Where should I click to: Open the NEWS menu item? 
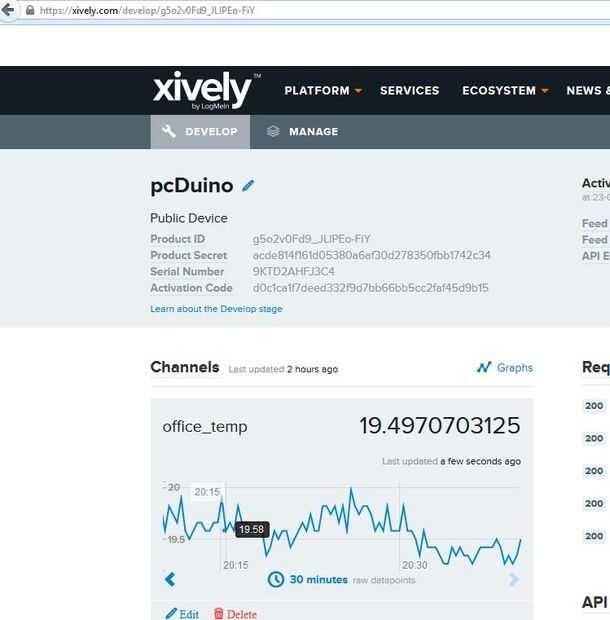pyautogui.click(x=588, y=91)
